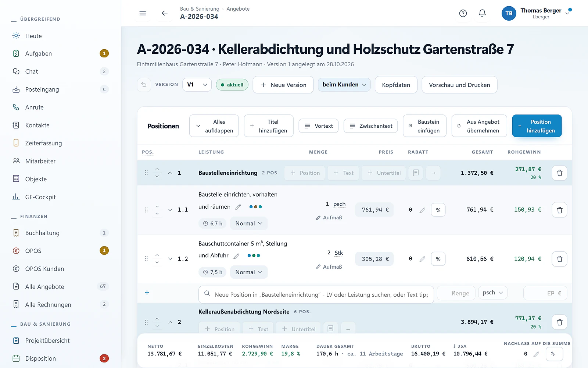Screen dimensions: 588x368
Task: Open Normal dropdown of position 1.1
Action: pyautogui.click(x=249, y=223)
